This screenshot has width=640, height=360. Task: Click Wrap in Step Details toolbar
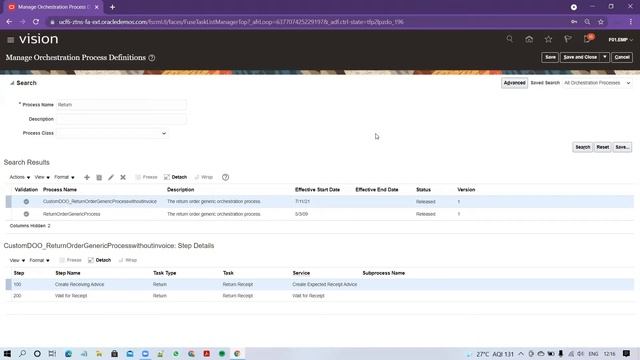click(x=127, y=260)
